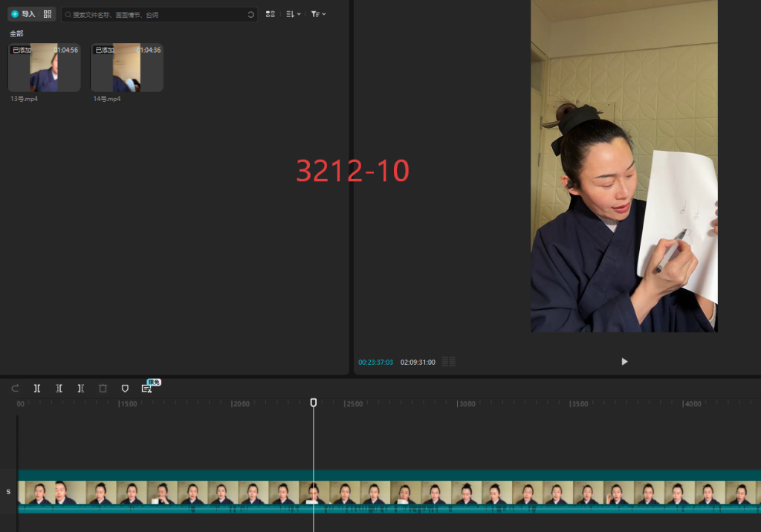Trim clip right of playhead

tap(81, 389)
